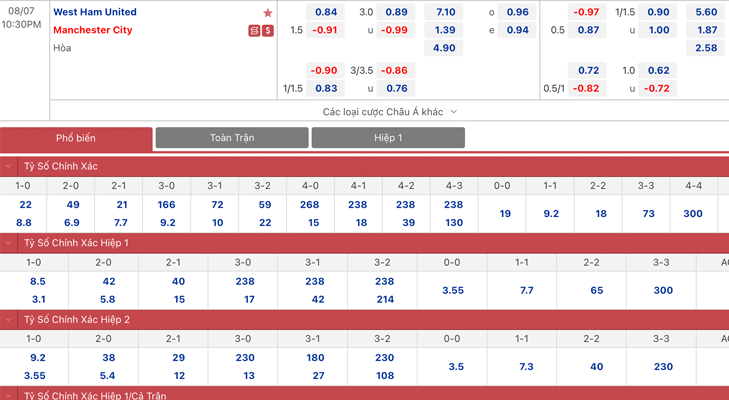Pick West Ham win odds 7.10

[445, 12]
